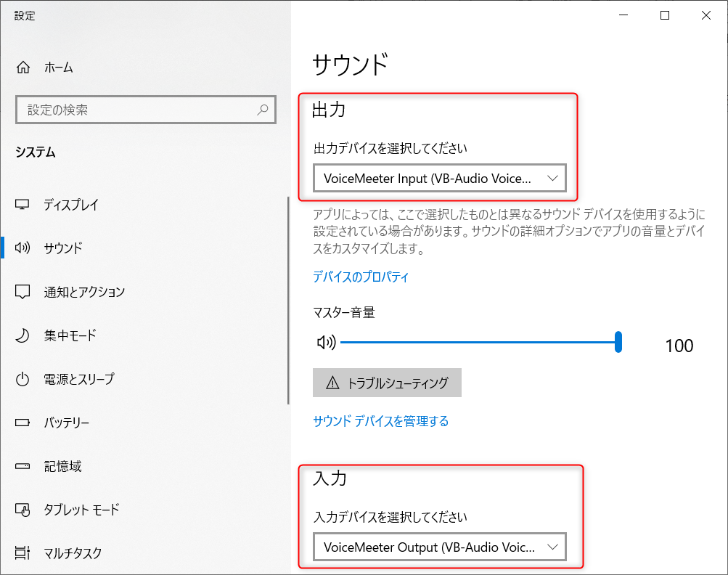This screenshot has width=728, height=575.
Task: Minimize the Settings window
Action: click(623, 15)
